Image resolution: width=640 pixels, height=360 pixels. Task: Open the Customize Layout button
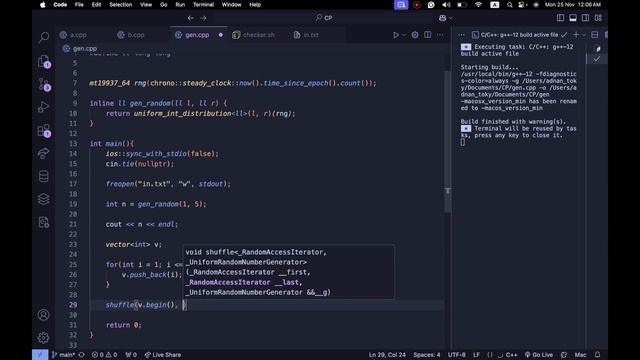[598, 18]
